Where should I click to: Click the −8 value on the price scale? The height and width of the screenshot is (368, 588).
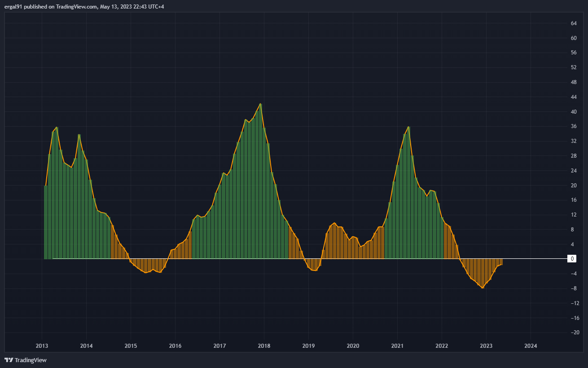tap(573, 288)
